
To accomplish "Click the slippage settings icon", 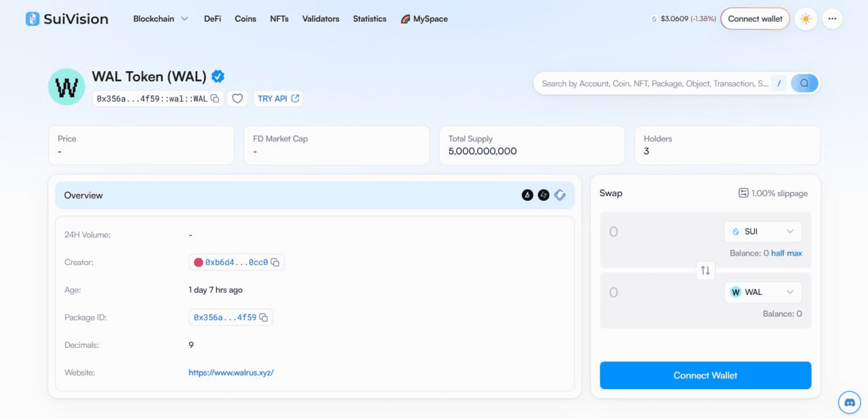I will tap(743, 193).
